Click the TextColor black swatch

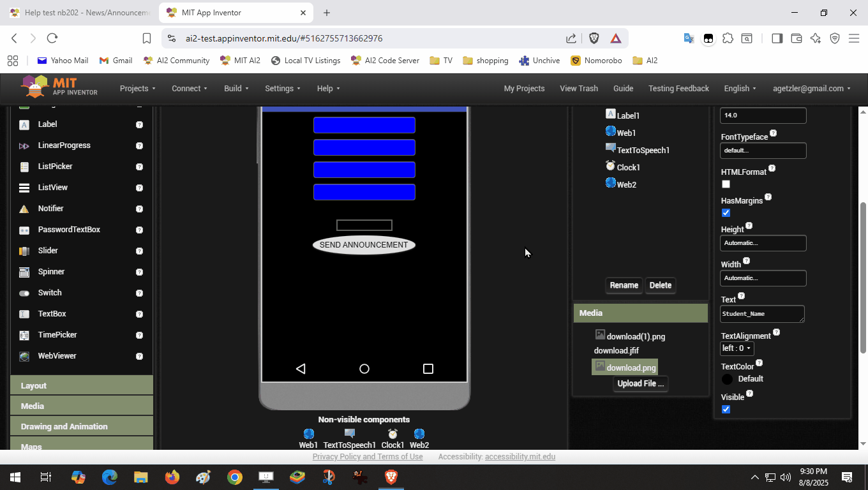(727, 379)
